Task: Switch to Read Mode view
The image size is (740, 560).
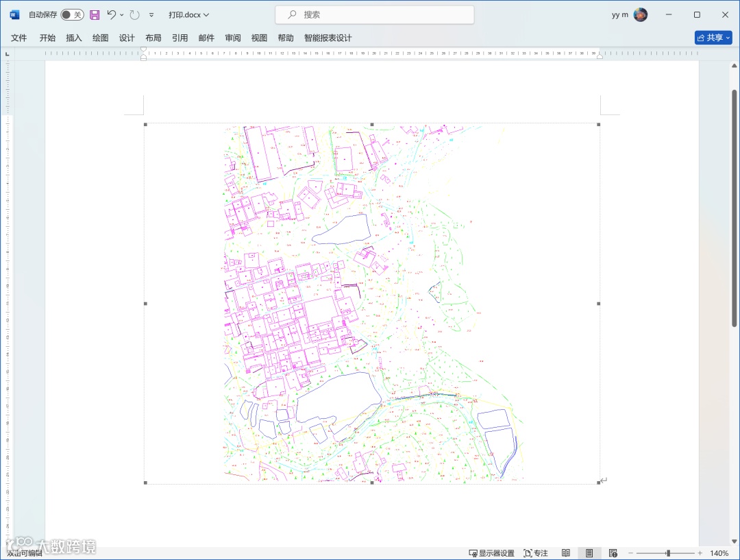Action: click(x=566, y=553)
